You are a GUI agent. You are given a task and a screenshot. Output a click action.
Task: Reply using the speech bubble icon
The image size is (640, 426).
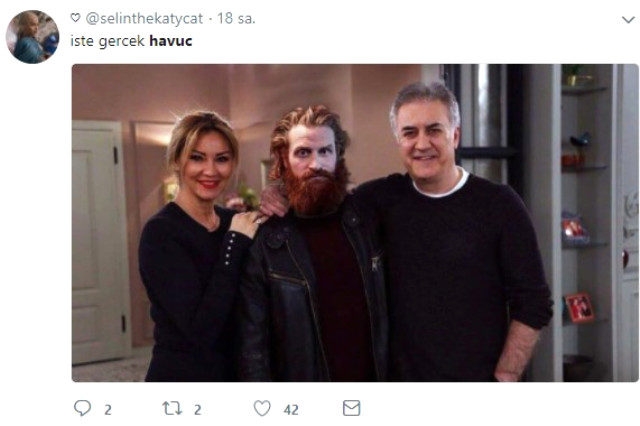82,408
